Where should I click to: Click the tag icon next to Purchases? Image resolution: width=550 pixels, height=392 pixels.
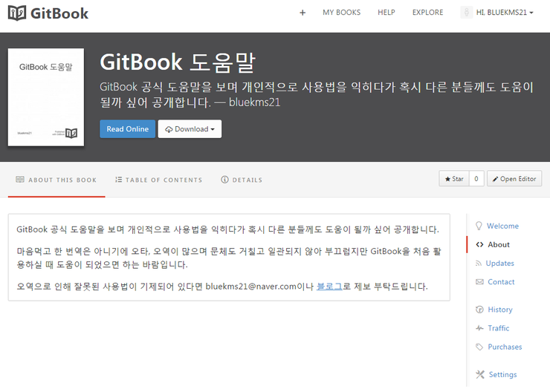479,347
